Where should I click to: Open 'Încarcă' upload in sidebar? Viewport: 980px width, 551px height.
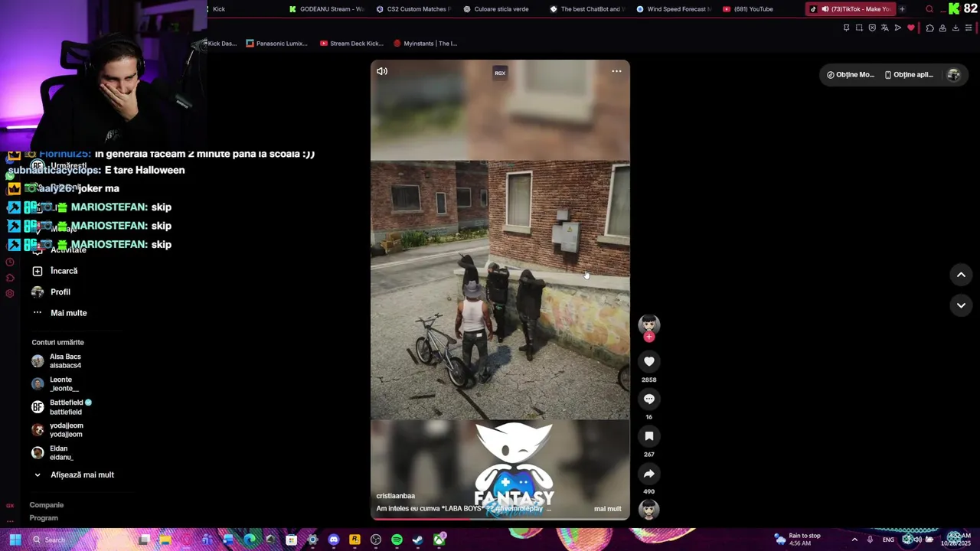click(x=55, y=271)
